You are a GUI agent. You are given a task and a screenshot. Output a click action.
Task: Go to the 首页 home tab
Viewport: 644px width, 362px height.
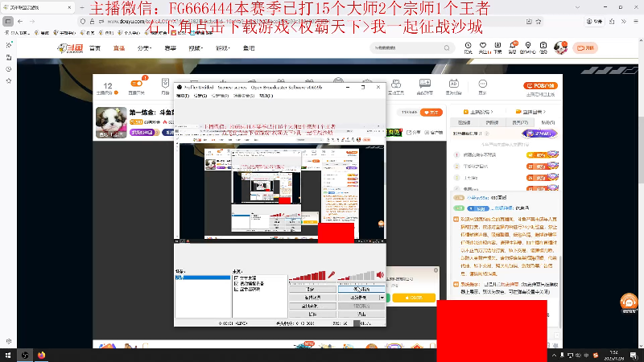(95, 48)
